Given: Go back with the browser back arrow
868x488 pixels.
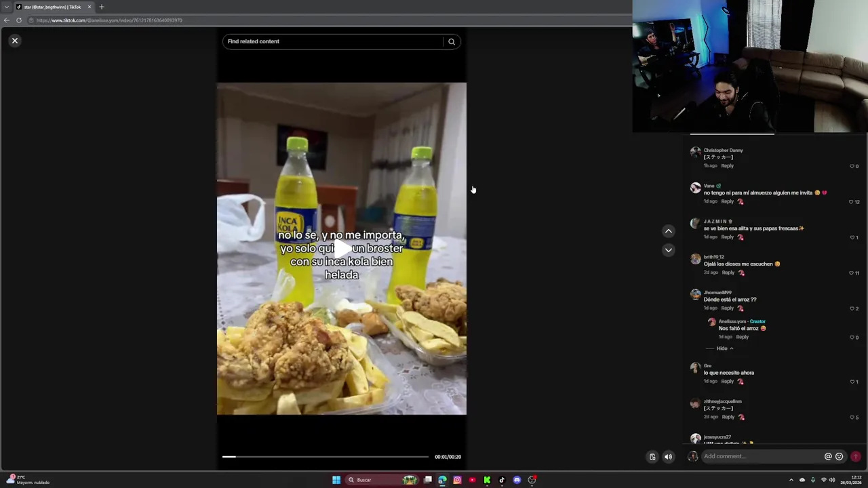Looking at the screenshot, I should click(6, 20).
